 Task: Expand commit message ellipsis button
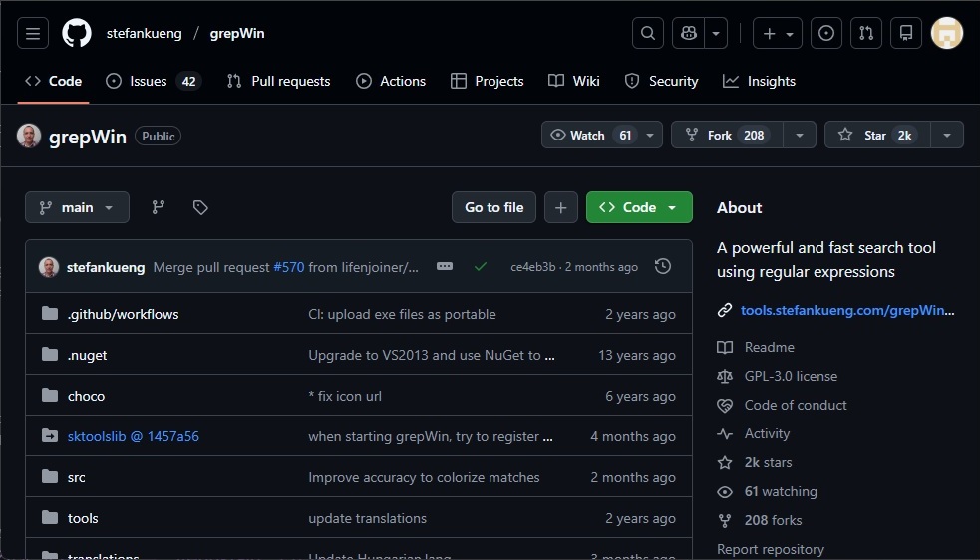[445, 266]
